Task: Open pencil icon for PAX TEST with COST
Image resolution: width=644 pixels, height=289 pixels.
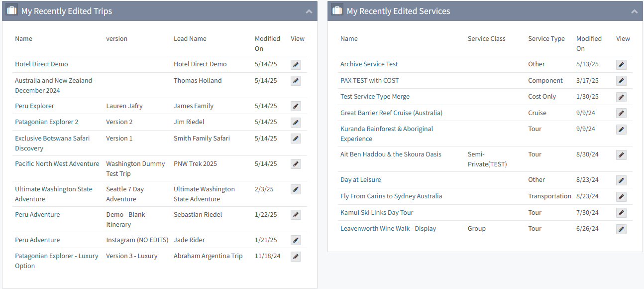Action: [x=621, y=81]
